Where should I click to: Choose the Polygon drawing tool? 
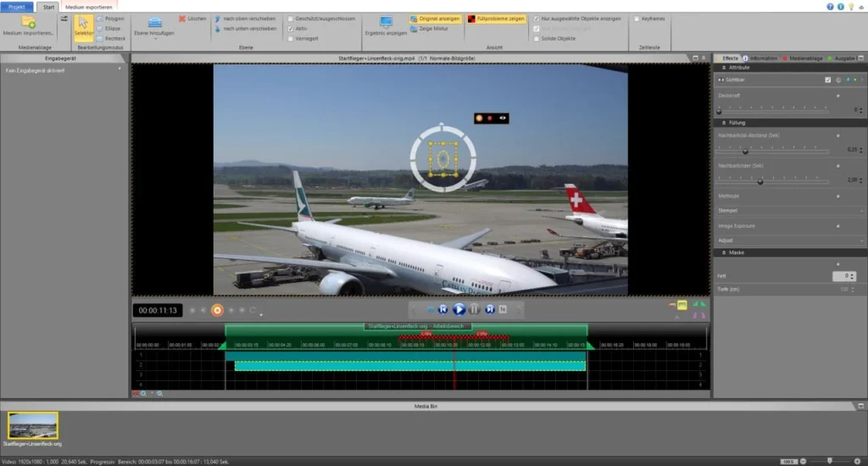coord(110,18)
